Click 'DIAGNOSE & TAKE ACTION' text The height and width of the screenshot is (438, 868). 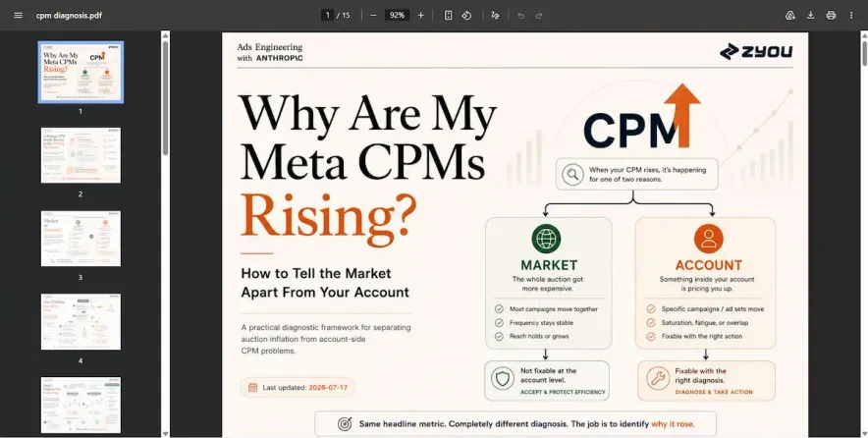click(714, 392)
